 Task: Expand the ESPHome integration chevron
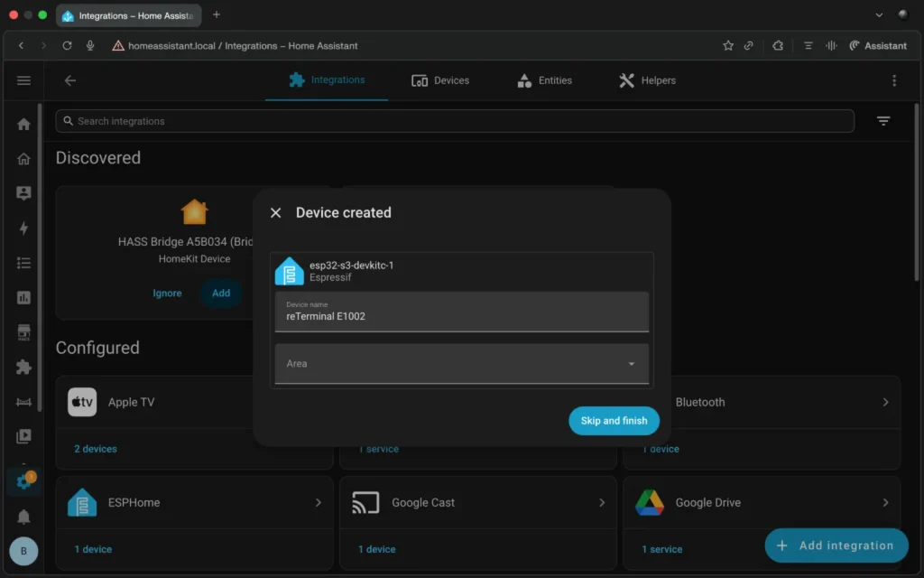319,502
